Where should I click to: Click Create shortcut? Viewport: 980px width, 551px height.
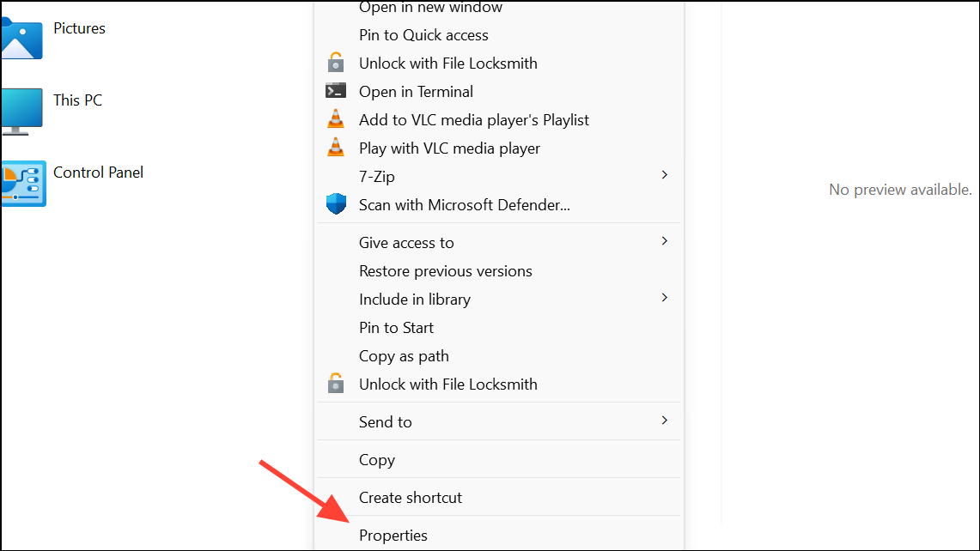pyautogui.click(x=410, y=497)
